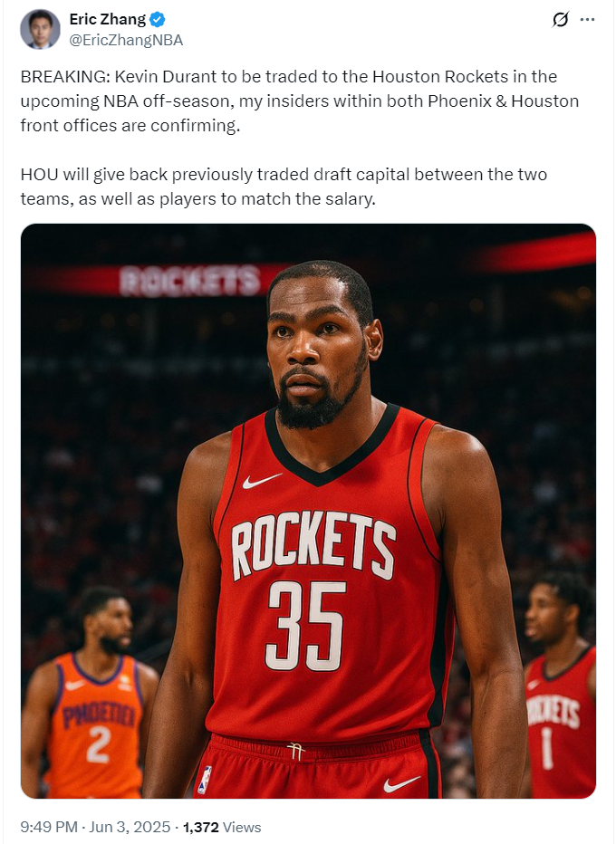The width and height of the screenshot is (616, 844).
Task: Open the three-dot more options menu
Action: coord(587,20)
